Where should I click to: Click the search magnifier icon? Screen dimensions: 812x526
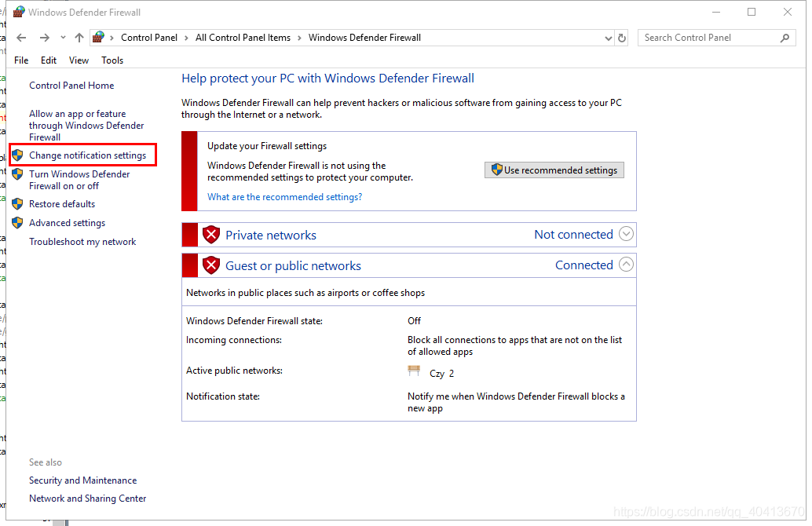[x=785, y=38]
